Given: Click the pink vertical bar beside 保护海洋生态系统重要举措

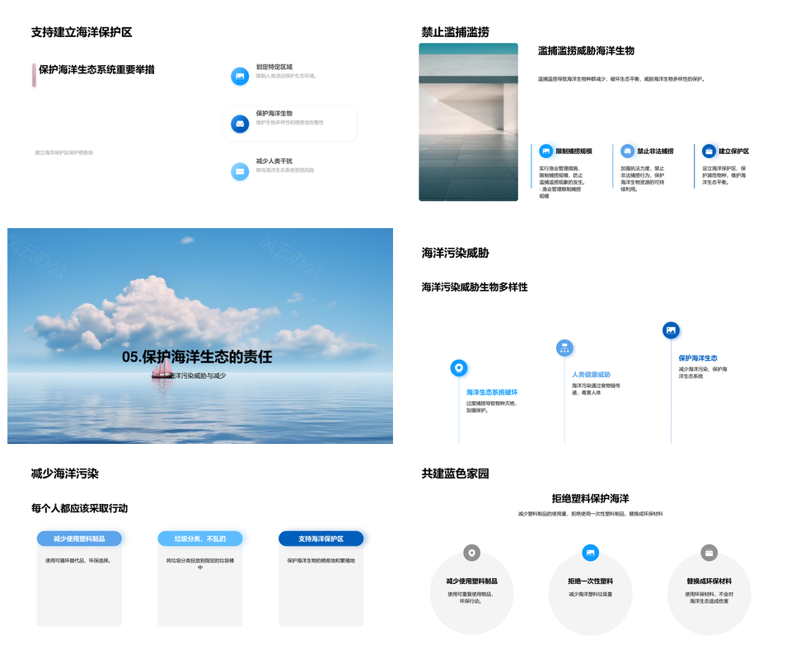Looking at the screenshot, I should click(34, 74).
